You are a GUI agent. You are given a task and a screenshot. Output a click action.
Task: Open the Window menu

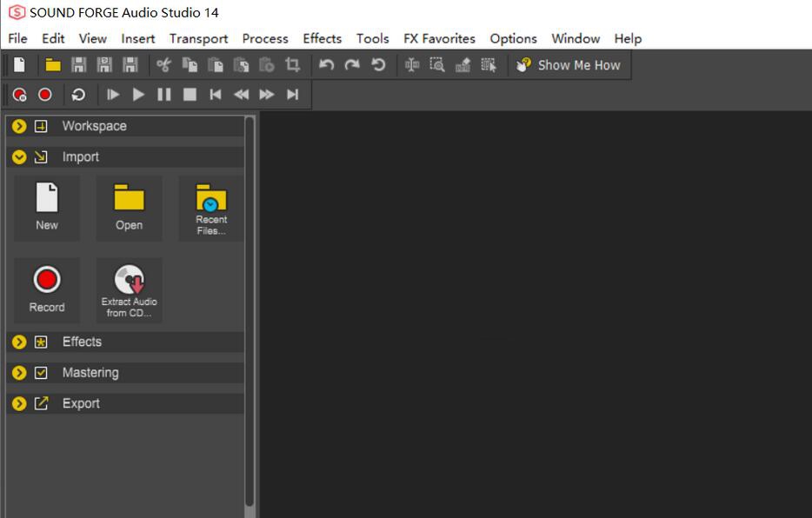click(x=576, y=39)
